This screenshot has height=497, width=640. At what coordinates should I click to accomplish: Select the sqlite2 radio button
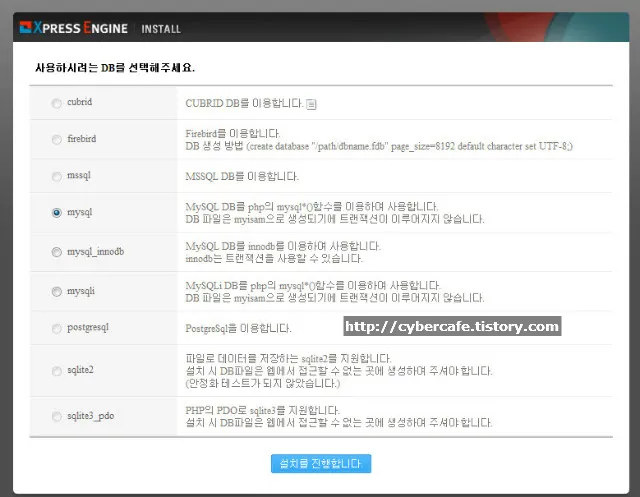[56, 369]
